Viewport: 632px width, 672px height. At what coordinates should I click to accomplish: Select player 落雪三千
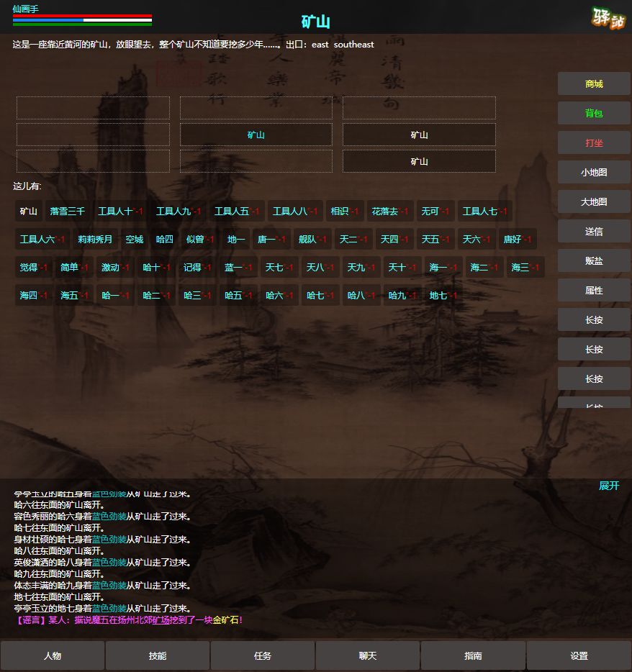68,212
